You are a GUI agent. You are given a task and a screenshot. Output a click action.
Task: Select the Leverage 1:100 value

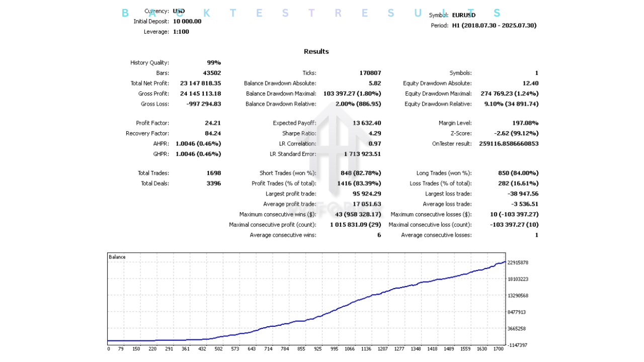tap(181, 32)
